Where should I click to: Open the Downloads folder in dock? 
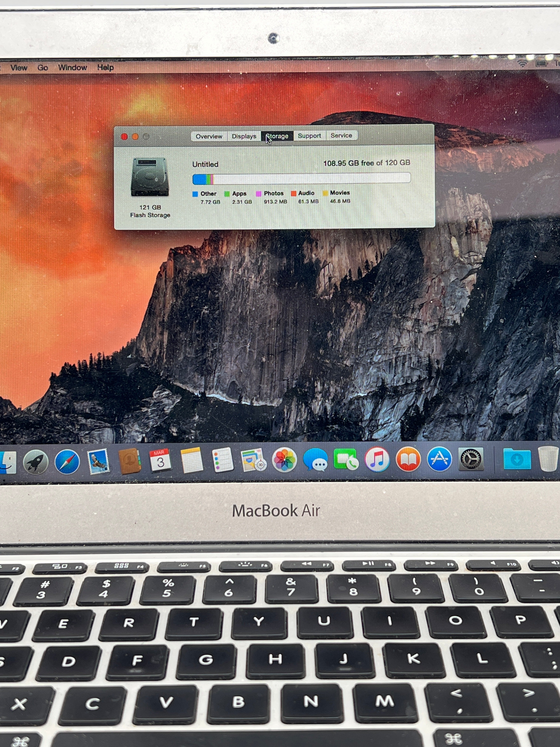tap(517, 459)
